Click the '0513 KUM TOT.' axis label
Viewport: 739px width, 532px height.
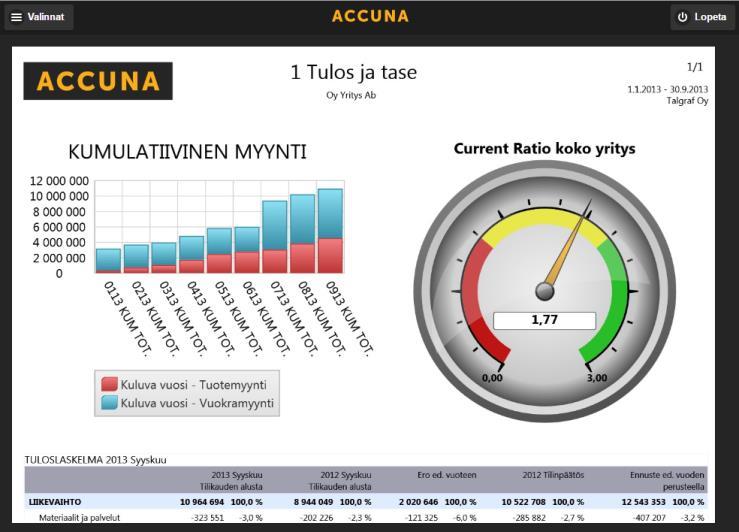tap(238, 319)
